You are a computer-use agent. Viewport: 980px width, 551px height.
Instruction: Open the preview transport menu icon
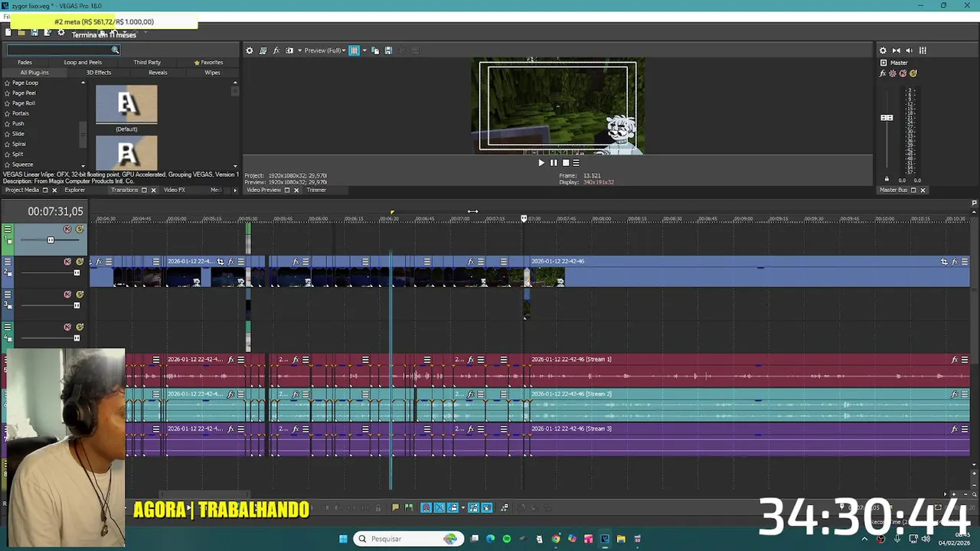(577, 162)
